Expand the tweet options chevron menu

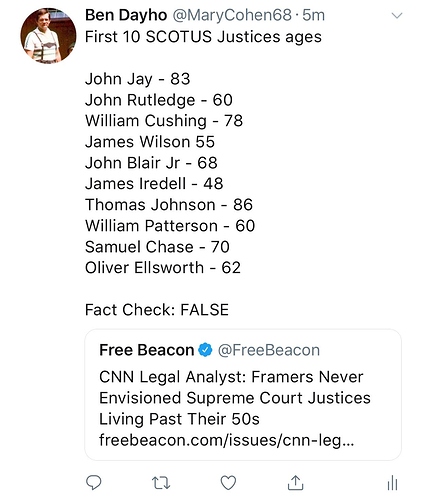(397, 16)
